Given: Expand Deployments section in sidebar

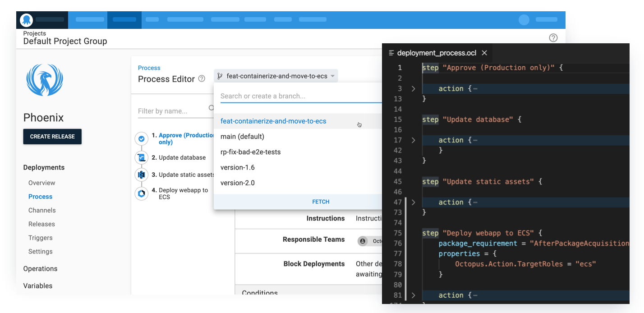Looking at the screenshot, I should (x=44, y=167).
